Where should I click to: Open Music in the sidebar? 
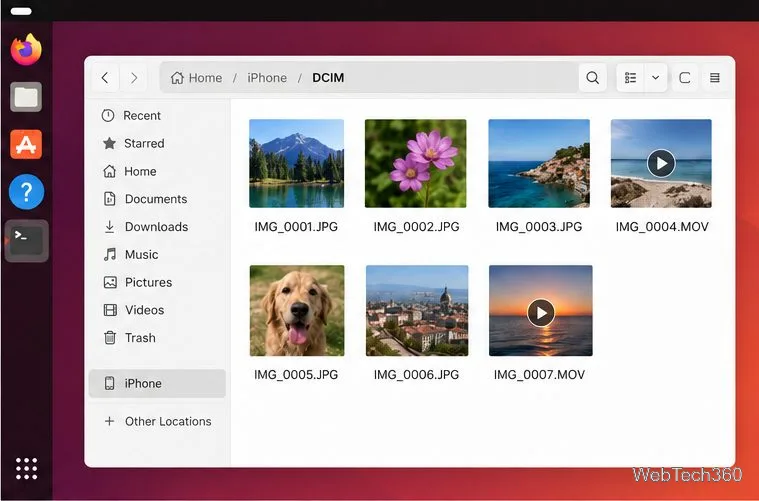[157, 255]
